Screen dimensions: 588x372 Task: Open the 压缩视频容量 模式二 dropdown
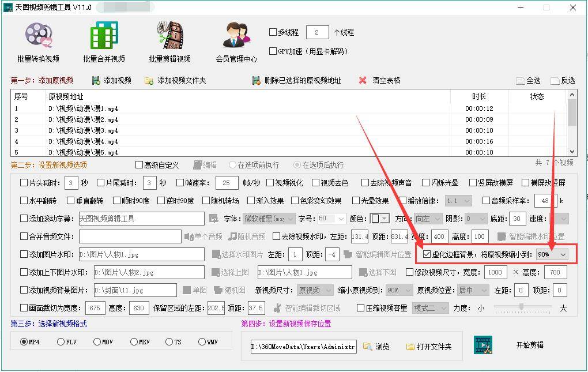tap(430, 308)
